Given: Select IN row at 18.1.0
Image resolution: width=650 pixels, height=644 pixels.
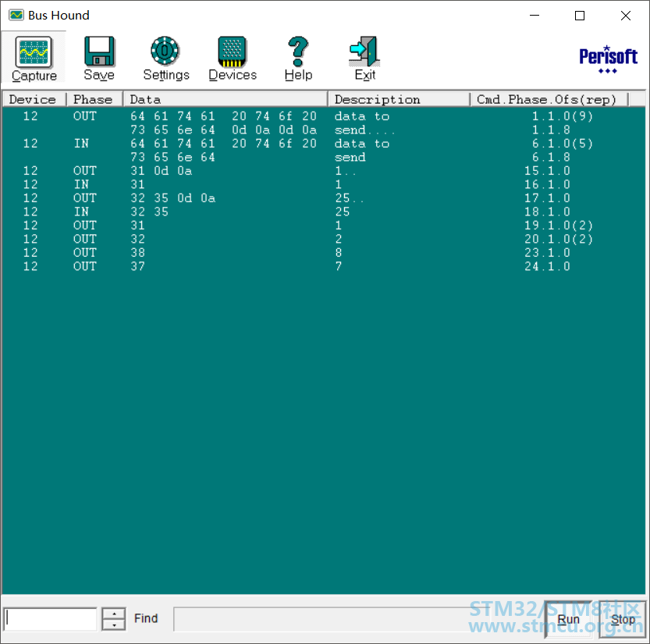Looking at the screenshot, I should (324, 212).
